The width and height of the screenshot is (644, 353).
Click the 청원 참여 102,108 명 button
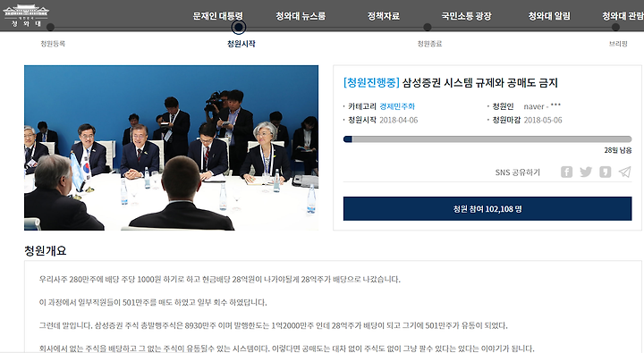[x=487, y=208]
